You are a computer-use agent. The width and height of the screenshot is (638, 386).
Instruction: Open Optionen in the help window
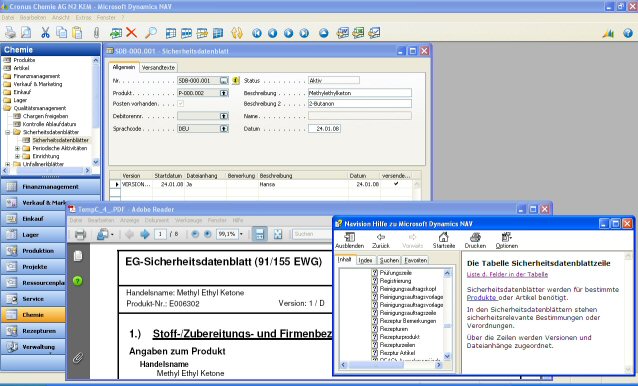[507, 240]
